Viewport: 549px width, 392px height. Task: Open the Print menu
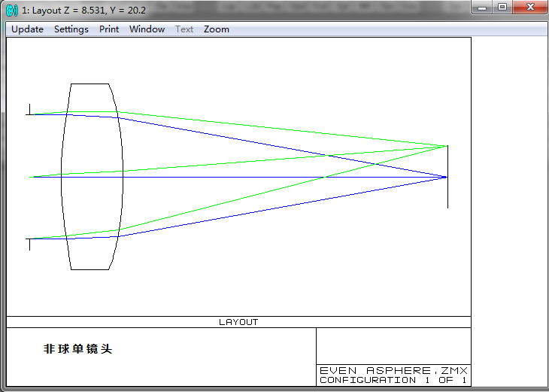109,29
